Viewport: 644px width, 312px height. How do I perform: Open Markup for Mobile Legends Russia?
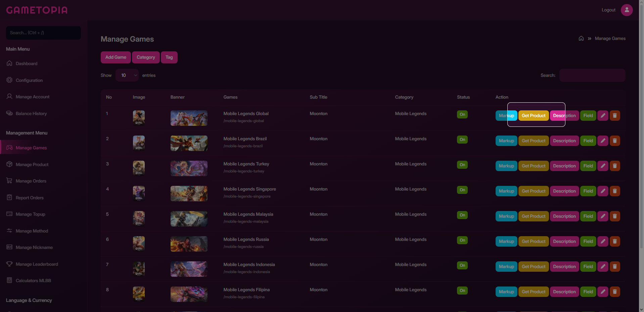(506, 241)
